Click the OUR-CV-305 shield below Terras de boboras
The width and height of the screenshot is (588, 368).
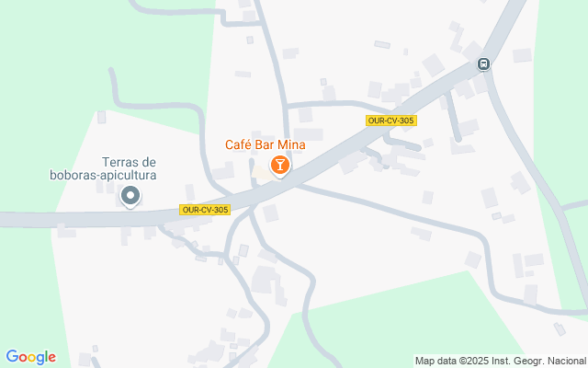tap(205, 210)
